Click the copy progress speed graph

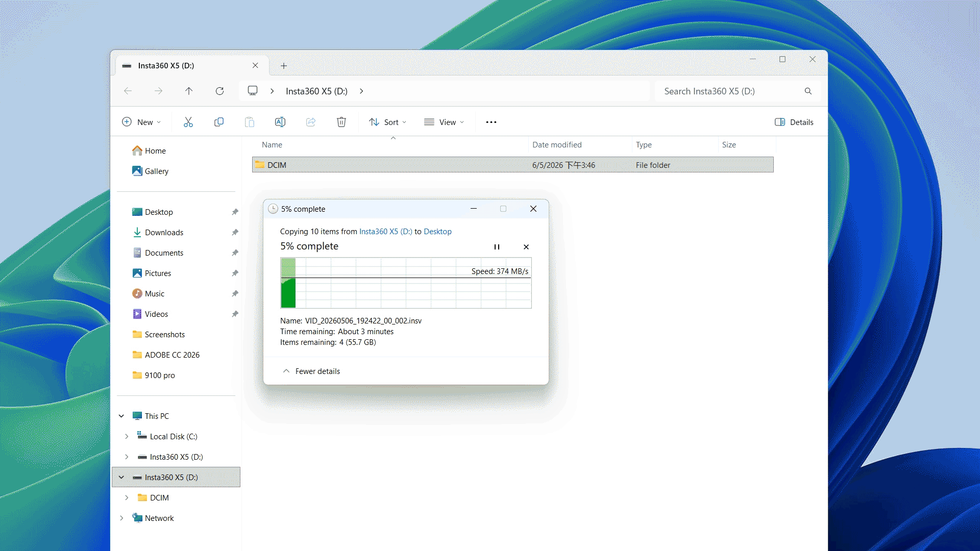click(x=406, y=283)
